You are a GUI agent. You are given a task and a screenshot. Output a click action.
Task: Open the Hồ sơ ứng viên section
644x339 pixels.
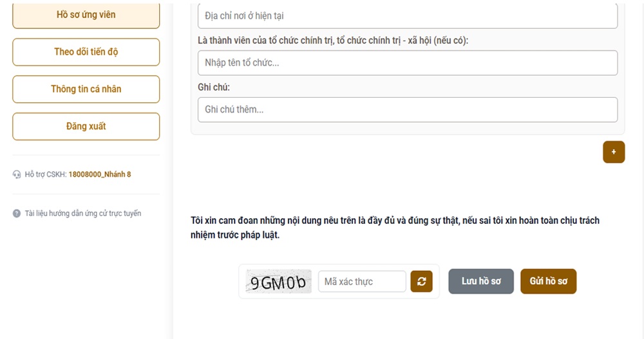(x=86, y=14)
